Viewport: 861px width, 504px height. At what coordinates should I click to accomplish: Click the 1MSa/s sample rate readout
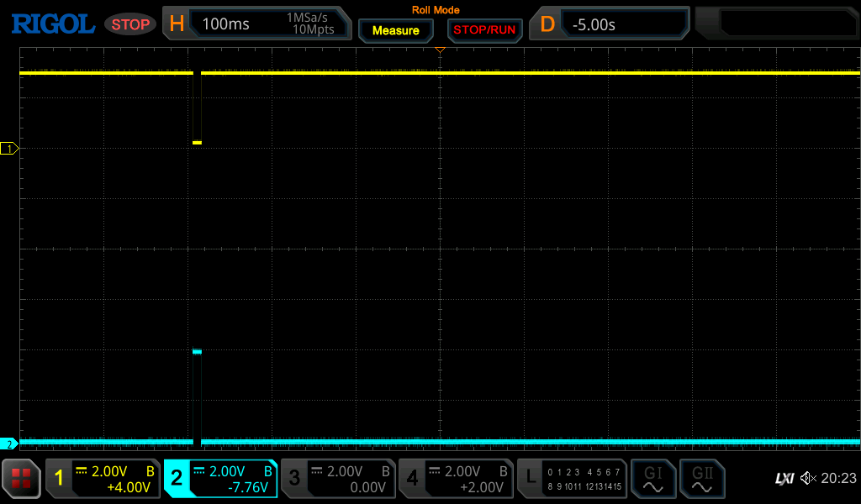[x=307, y=18]
